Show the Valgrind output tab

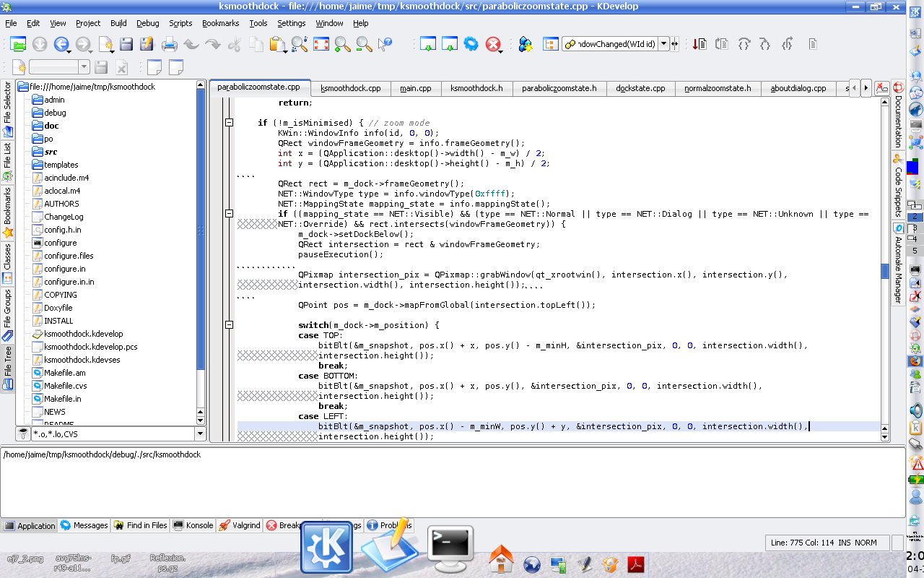coord(240,525)
